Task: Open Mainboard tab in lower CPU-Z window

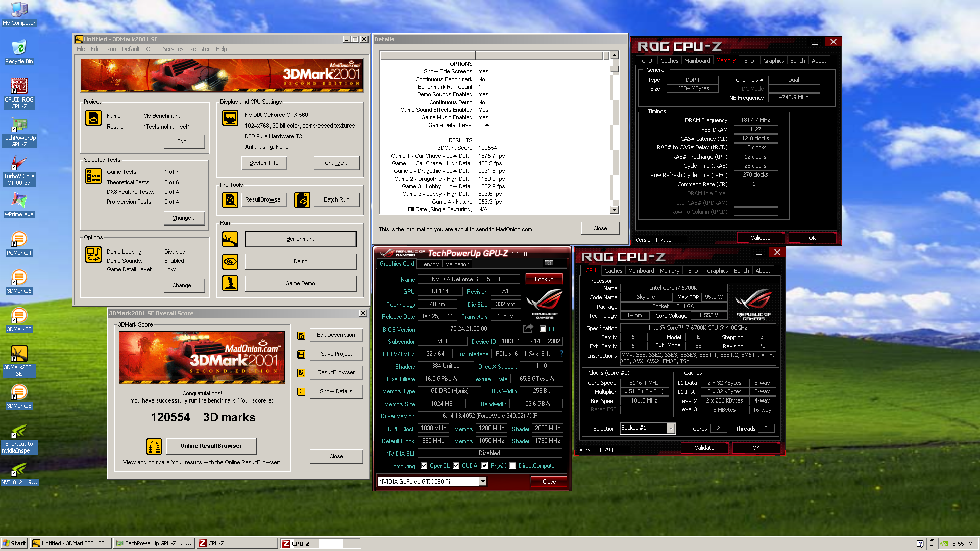Action: (641, 271)
